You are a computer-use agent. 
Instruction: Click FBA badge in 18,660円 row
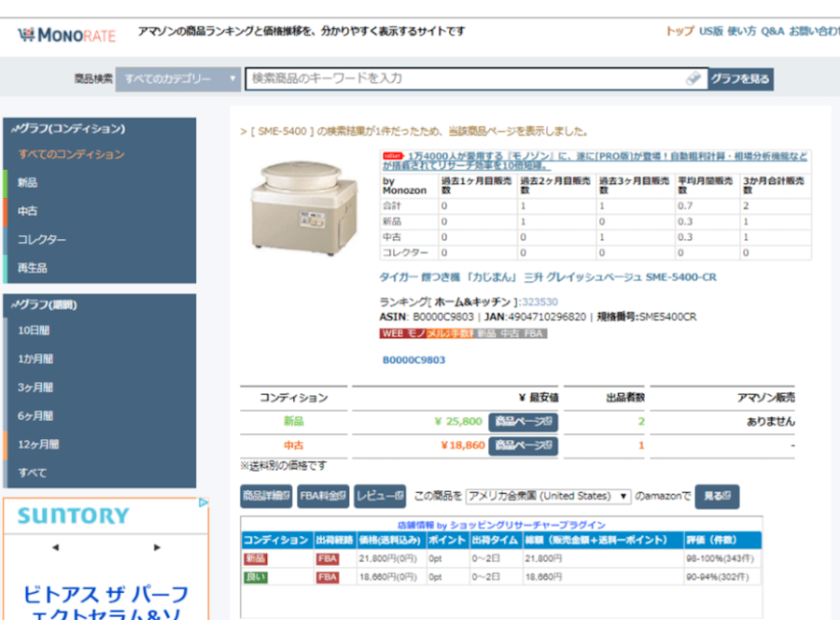tap(328, 577)
